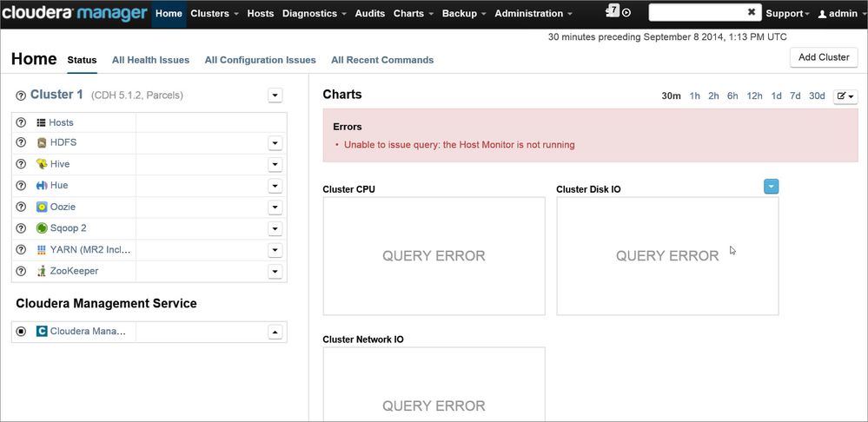Click the admin user icon
This screenshot has height=422, width=868.
[822, 14]
